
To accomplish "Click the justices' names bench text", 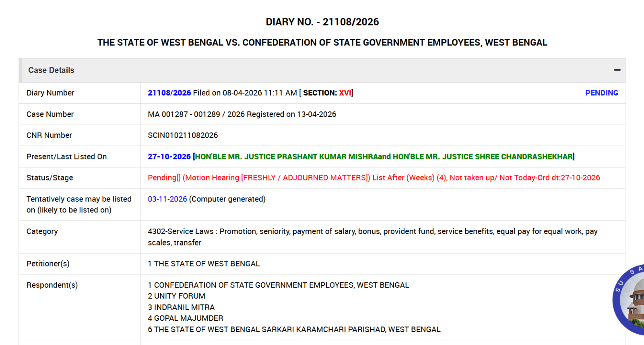I will point(384,156).
